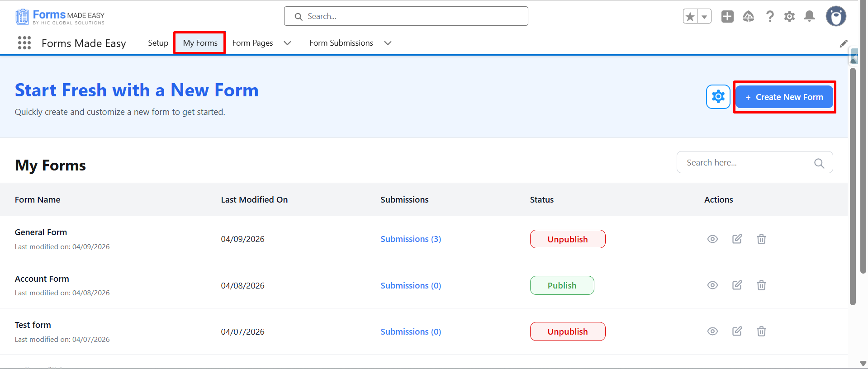The height and width of the screenshot is (369, 868).
Task: Click the blue gear settings icon
Action: coord(718,97)
